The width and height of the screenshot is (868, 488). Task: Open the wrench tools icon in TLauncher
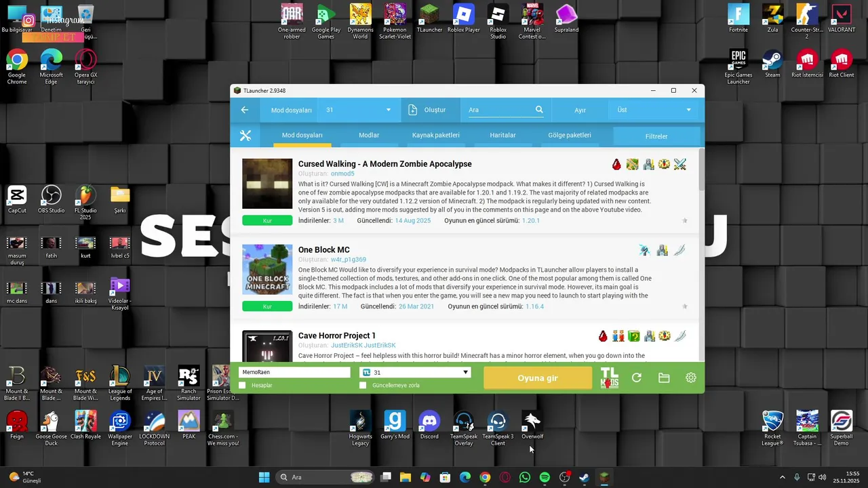(x=245, y=136)
